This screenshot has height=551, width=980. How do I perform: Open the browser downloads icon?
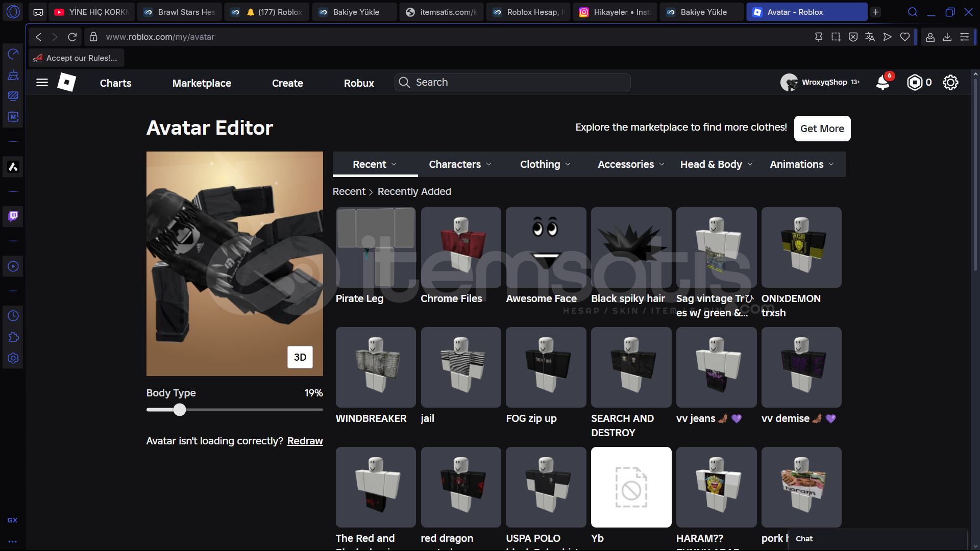pyautogui.click(x=947, y=37)
